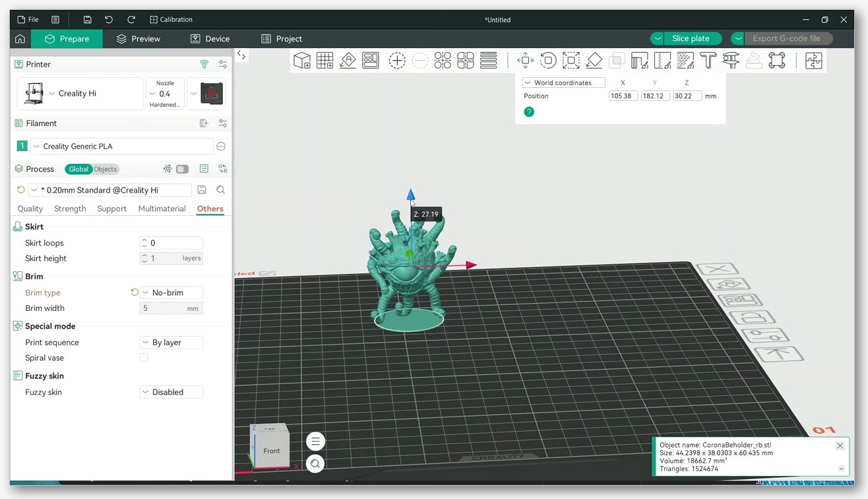Open the Brim type No-brim dropdown

tap(171, 292)
